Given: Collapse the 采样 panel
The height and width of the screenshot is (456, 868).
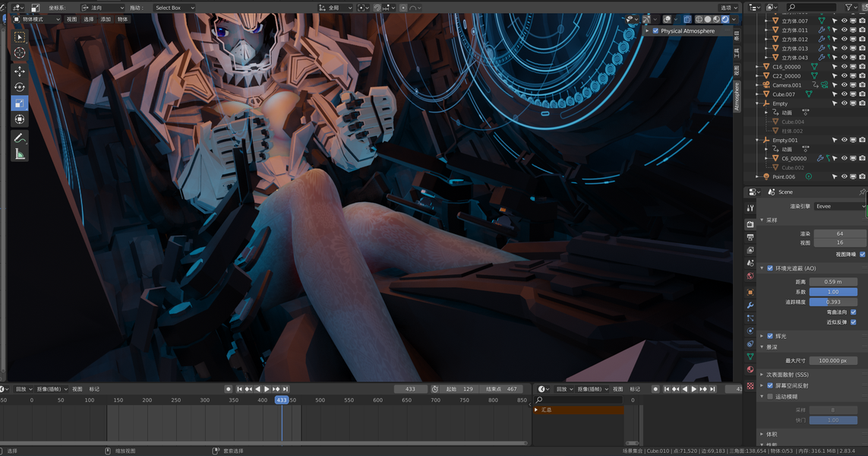Looking at the screenshot, I should 762,220.
